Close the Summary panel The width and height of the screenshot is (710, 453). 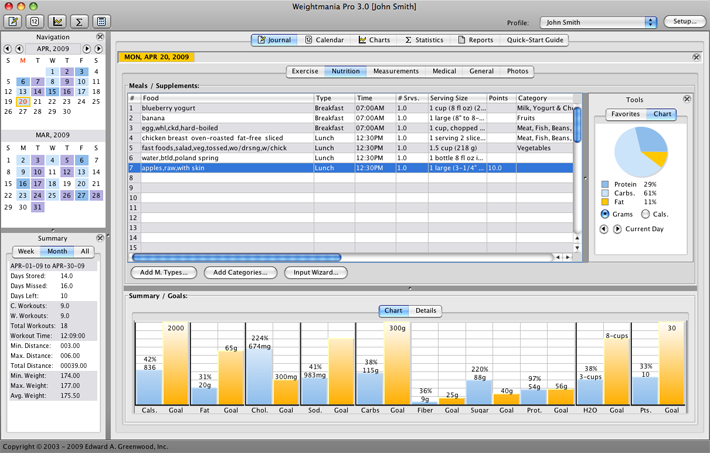pyautogui.click(x=100, y=238)
